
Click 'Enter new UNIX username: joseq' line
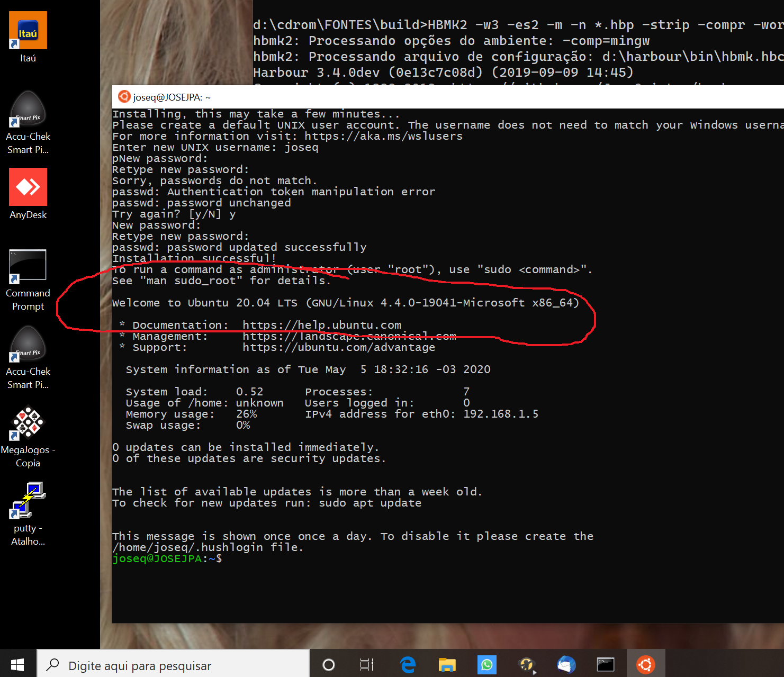(215, 147)
